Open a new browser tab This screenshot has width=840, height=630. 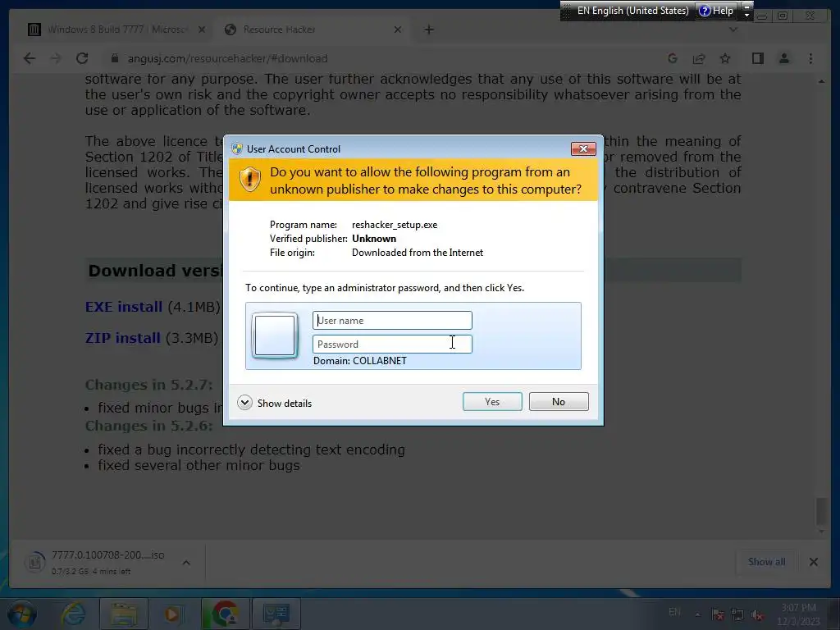click(429, 30)
